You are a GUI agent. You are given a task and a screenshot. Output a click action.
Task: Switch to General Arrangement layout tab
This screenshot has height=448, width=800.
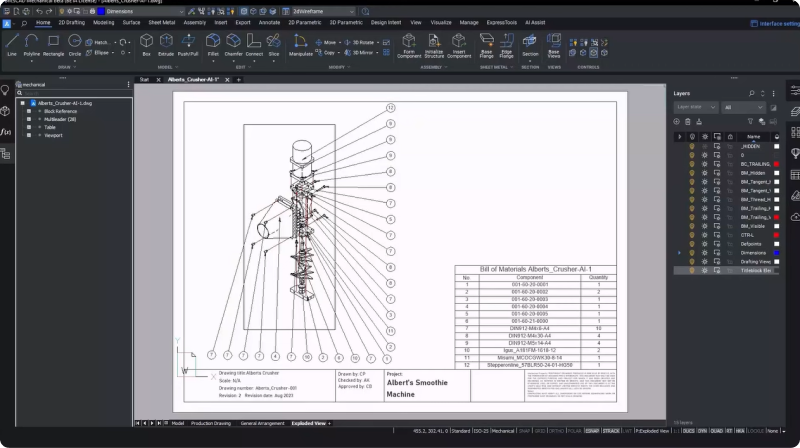click(263, 423)
